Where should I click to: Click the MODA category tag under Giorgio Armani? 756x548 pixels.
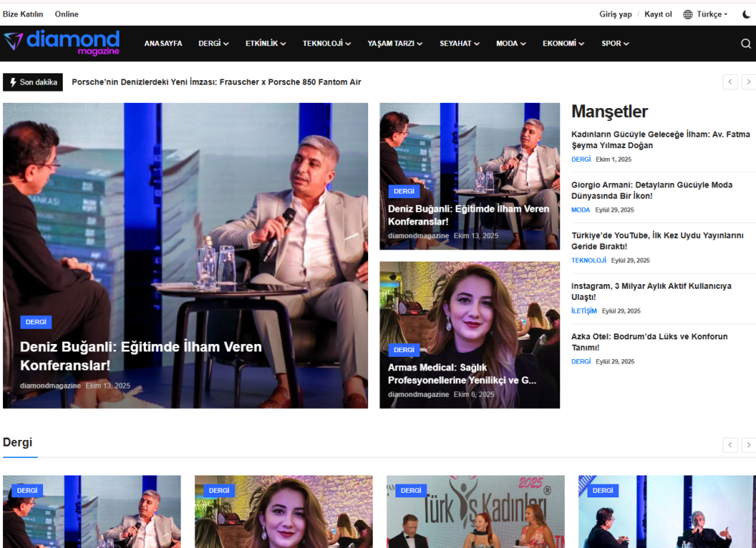pyautogui.click(x=580, y=209)
